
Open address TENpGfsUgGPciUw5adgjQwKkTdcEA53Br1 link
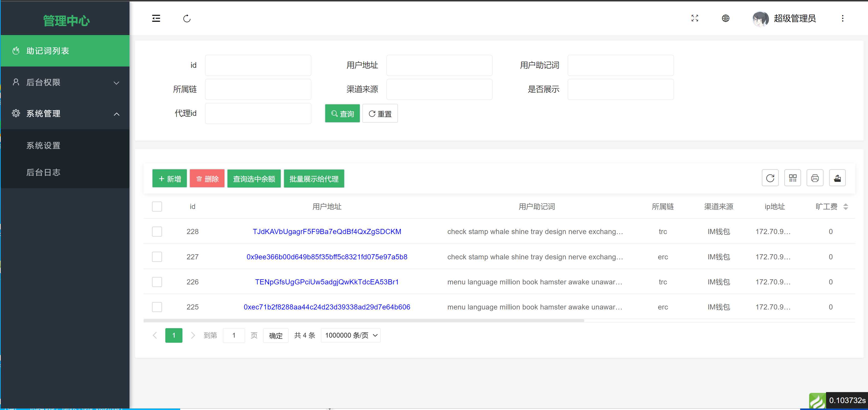327,282
